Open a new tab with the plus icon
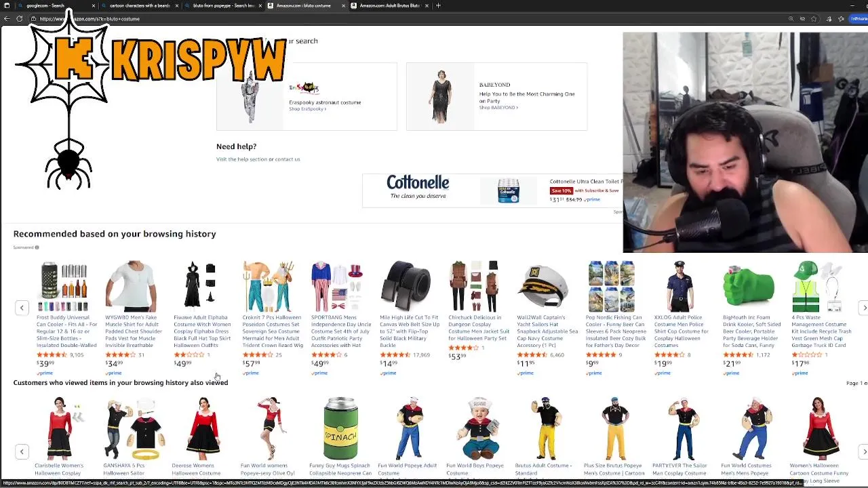868x488 pixels. coord(438,5)
